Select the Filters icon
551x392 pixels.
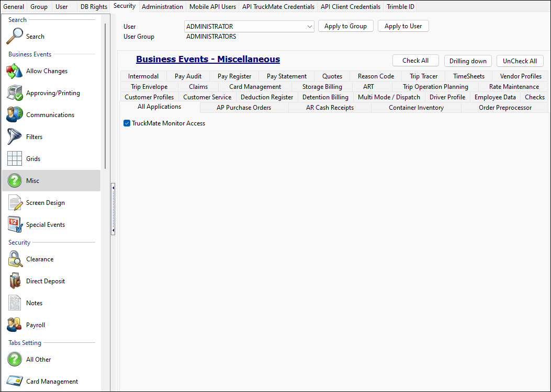(x=14, y=136)
